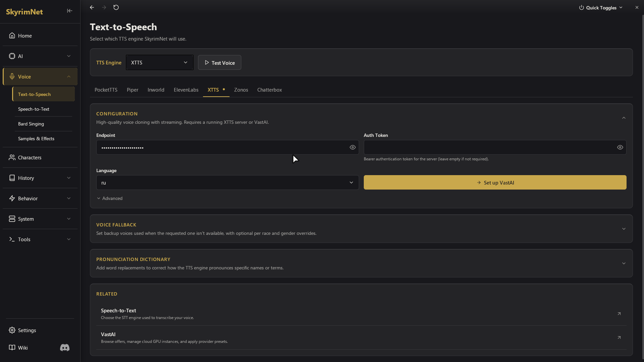Expand the Pronunciation Dictionary section
The height and width of the screenshot is (362, 644).
click(624, 263)
